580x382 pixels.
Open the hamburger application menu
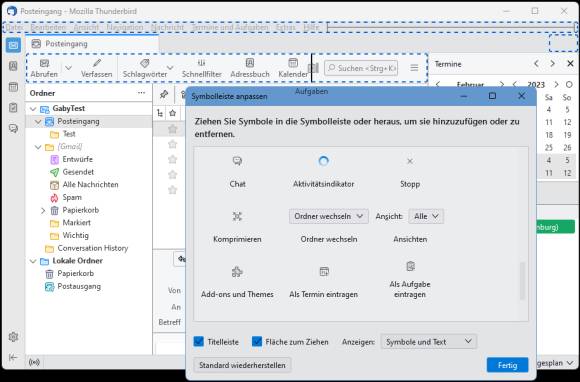tap(414, 68)
